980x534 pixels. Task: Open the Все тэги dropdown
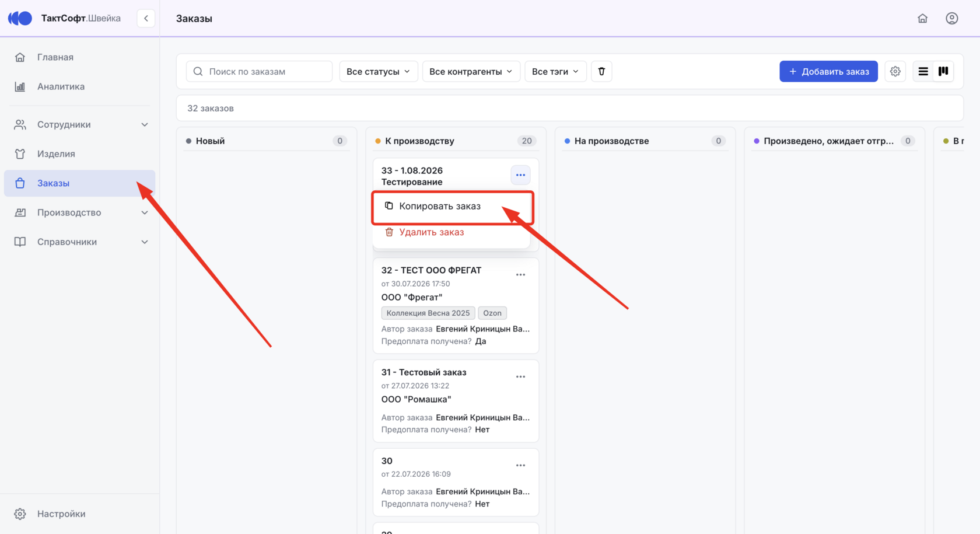point(555,71)
